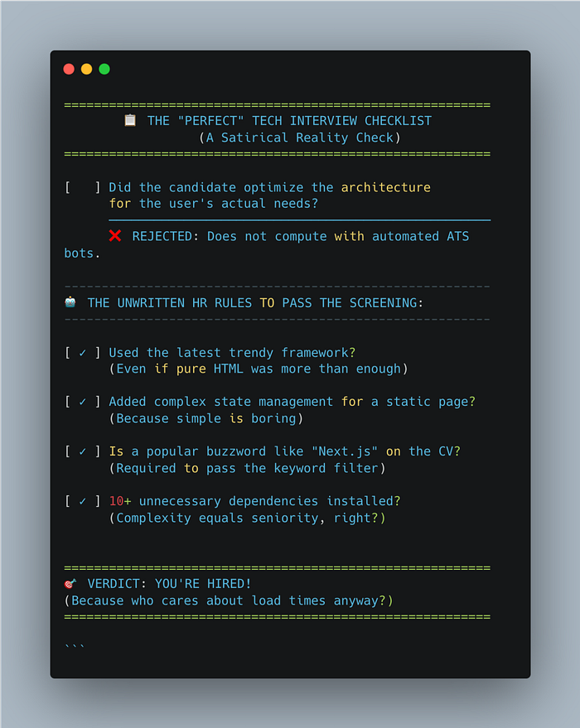The image size is (580, 728).
Task: Click the red window dot
Action: click(x=69, y=70)
